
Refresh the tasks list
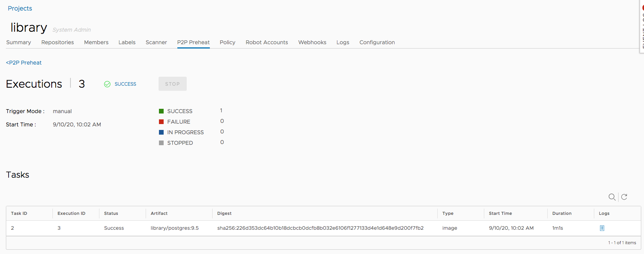pos(624,197)
